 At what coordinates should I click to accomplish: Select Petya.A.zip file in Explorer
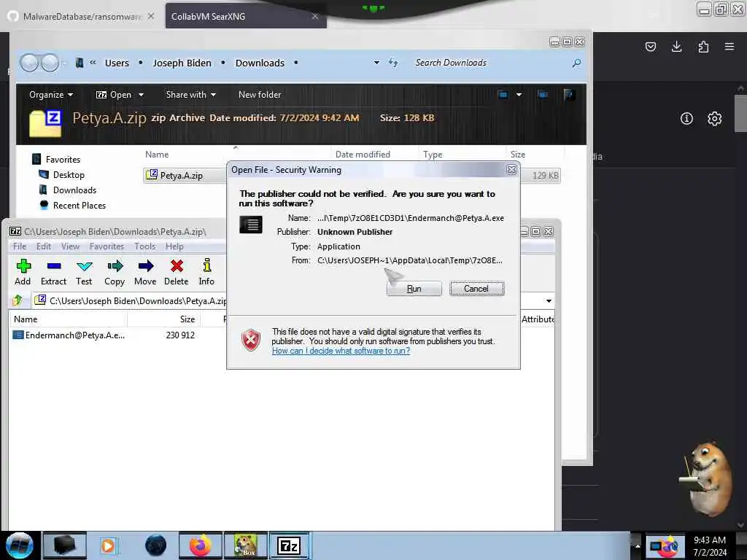[181, 175]
